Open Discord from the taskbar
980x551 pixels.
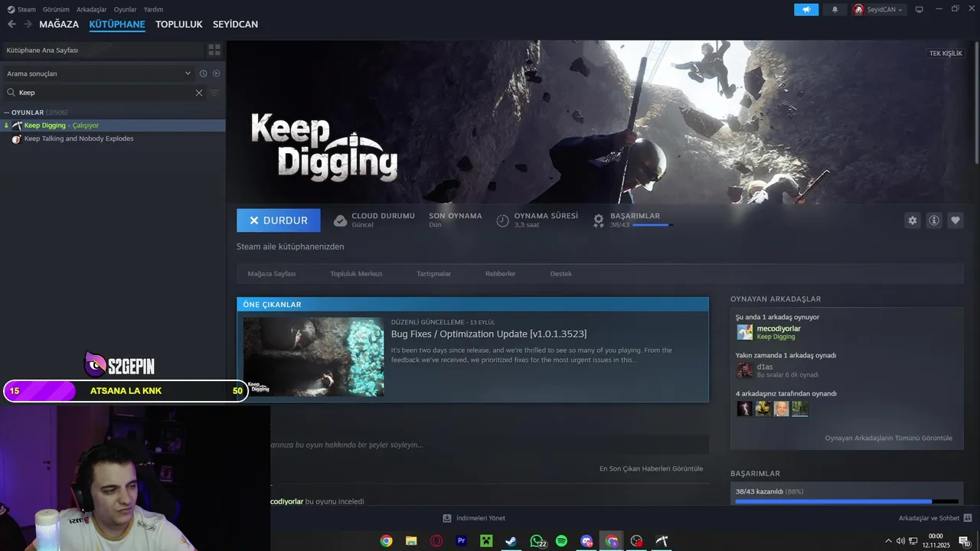(x=586, y=541)
